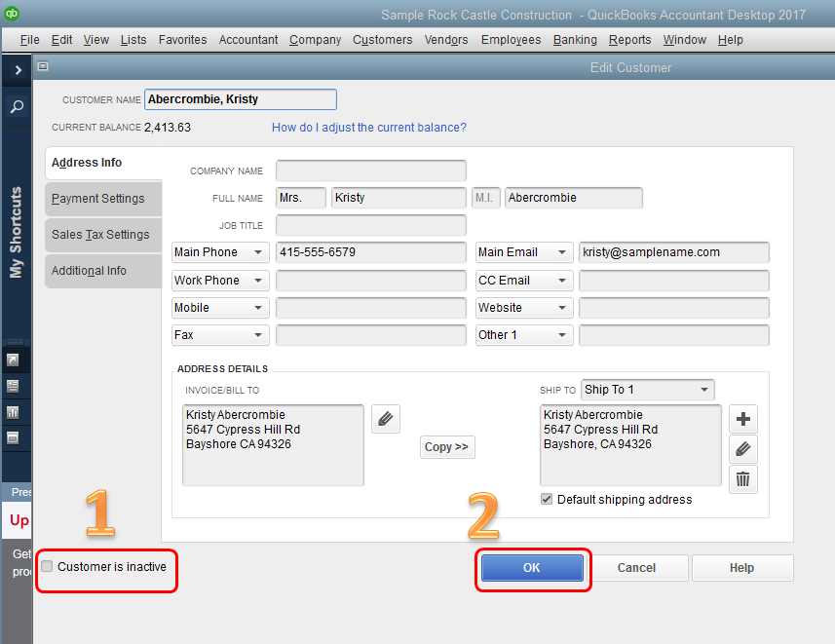Click the Customer Name field
The width and height of the screenshot is (835, 644).
click(241, 99)
